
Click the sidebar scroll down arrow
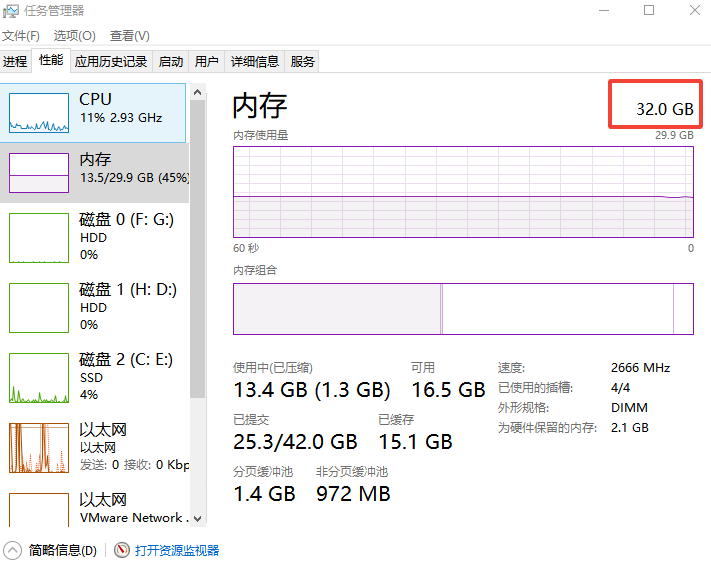click(x=197, y=519)
